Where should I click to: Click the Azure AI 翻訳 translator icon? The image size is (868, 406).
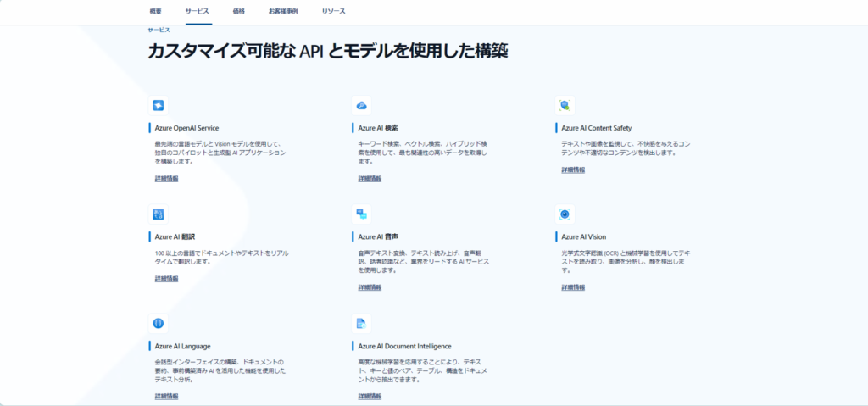coord(159,214)
